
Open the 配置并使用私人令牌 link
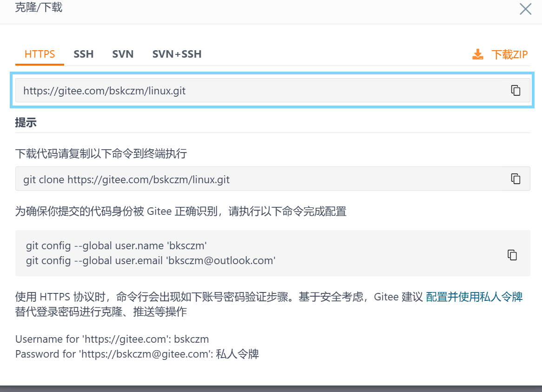click(474, 297)
